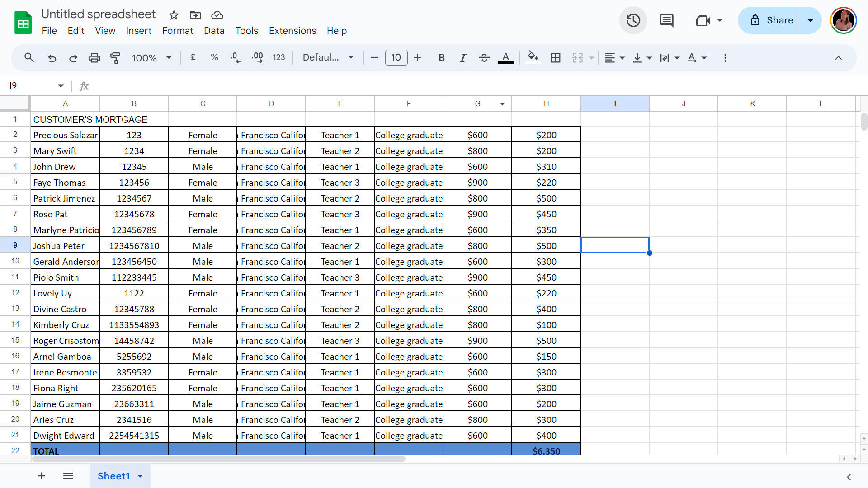The width and height of the screenshot is (868, 488).
Task: Open the Extensions menu
Action: (x=292, y=31)
